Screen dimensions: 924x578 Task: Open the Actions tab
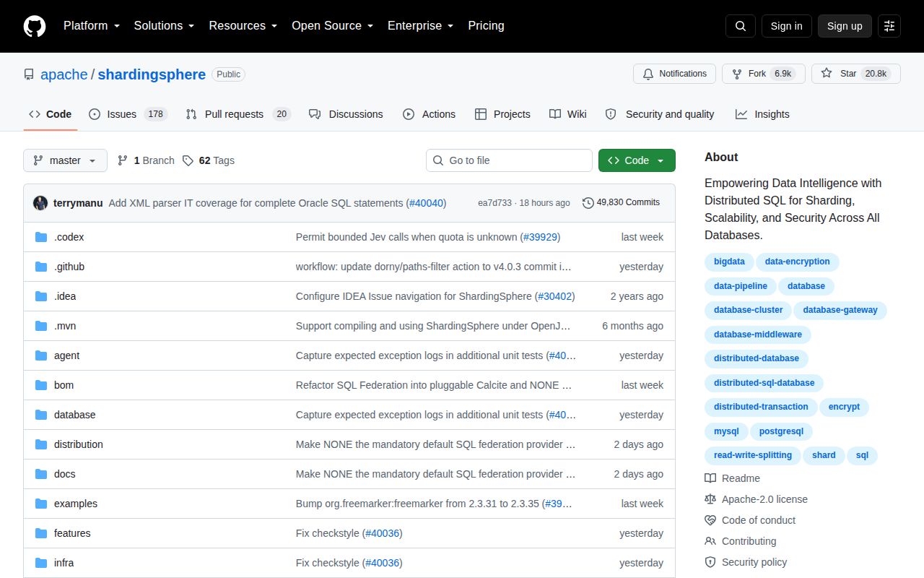pos(429,114)
